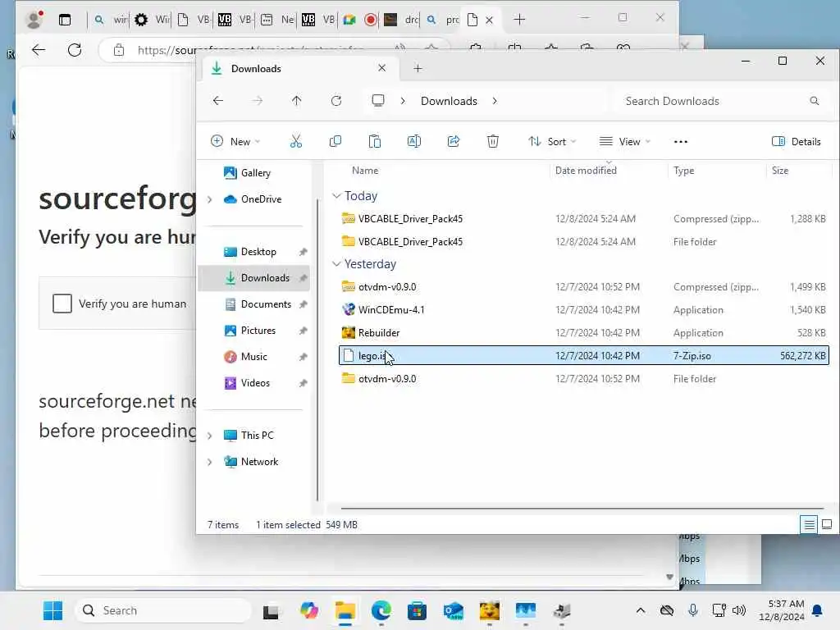Screen dimensions: 840x630
Task: Collapse the Yesterday file group
Action: point(336,264)
